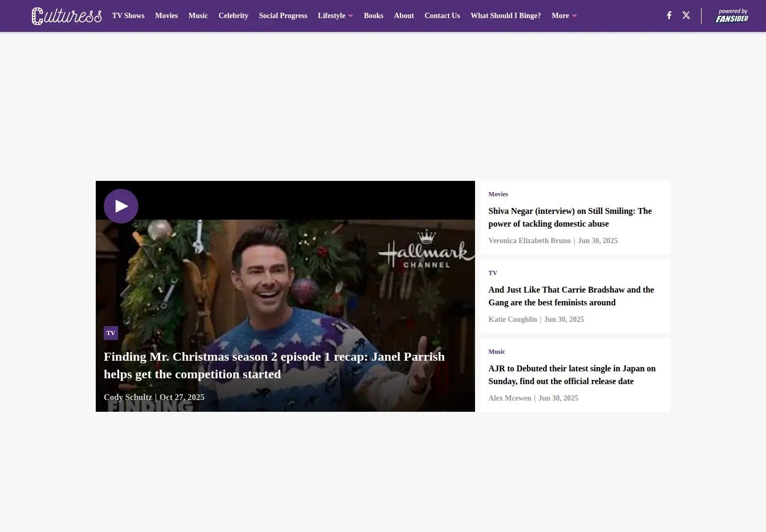Open the Movies nav item
Viewport: 766px width, 532px height.
(166, 16)
